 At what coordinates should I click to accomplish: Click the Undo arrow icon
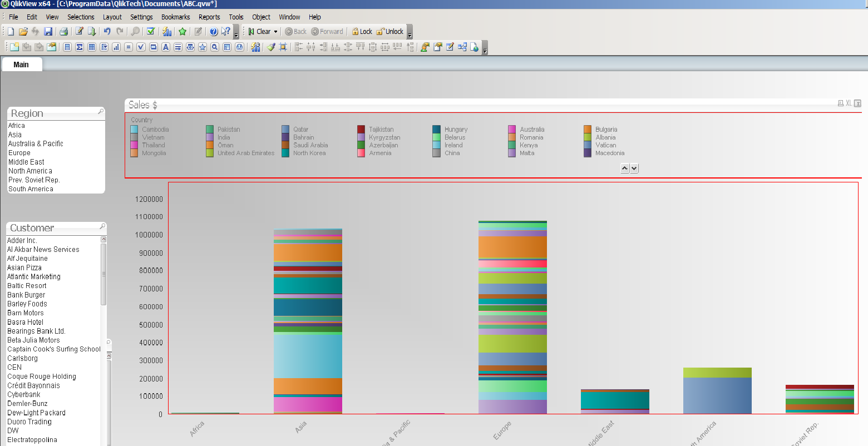107,32
